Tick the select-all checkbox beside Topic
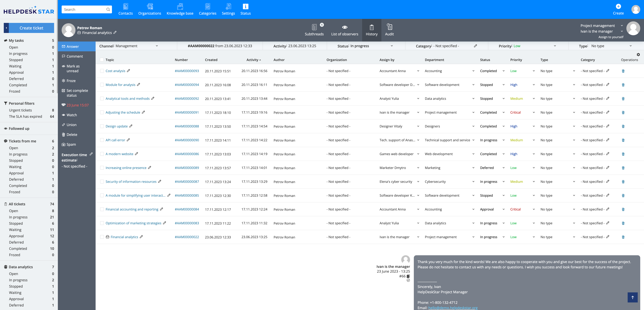Screen dimensions: 644x310 click(102, 60)
